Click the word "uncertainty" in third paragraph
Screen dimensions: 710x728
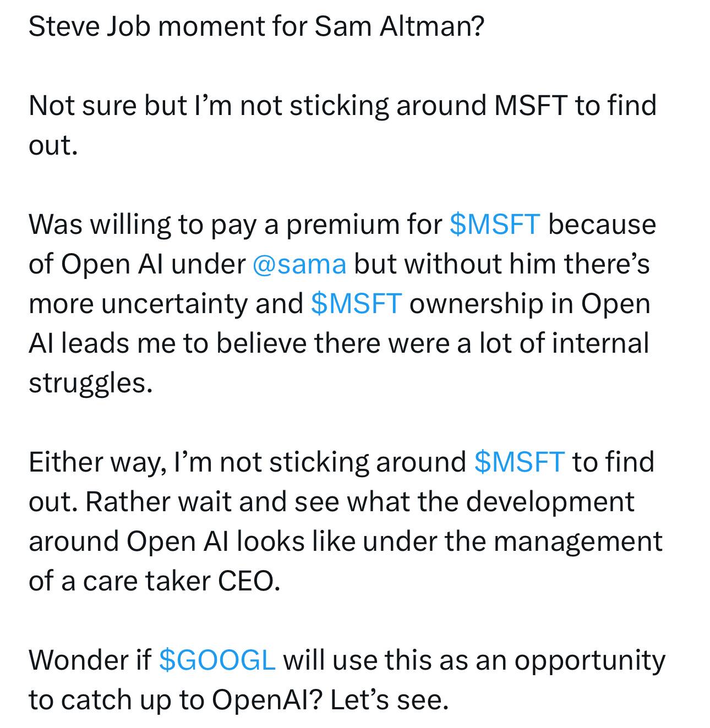pyautogui.click(x=174, y=305)
